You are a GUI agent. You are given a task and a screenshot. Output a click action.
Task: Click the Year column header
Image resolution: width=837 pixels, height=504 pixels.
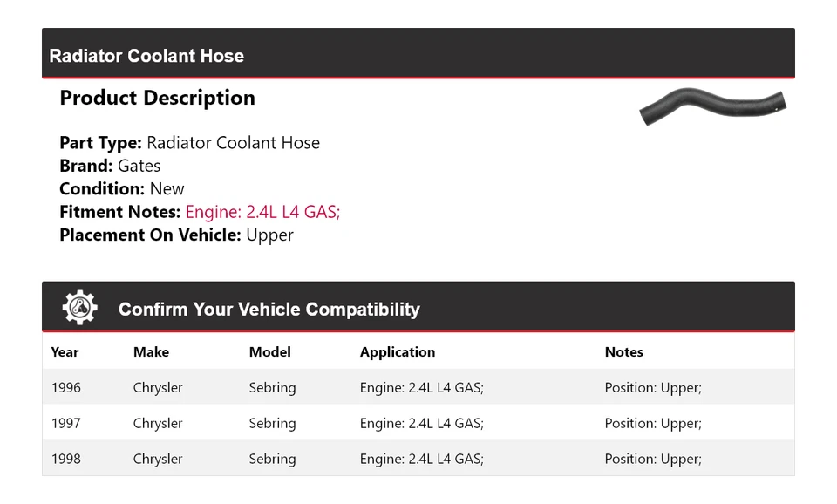tap(65, 352)
